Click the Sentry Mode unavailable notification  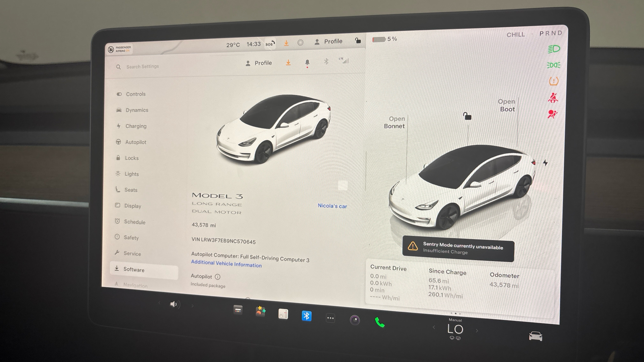tap(458, 248)
